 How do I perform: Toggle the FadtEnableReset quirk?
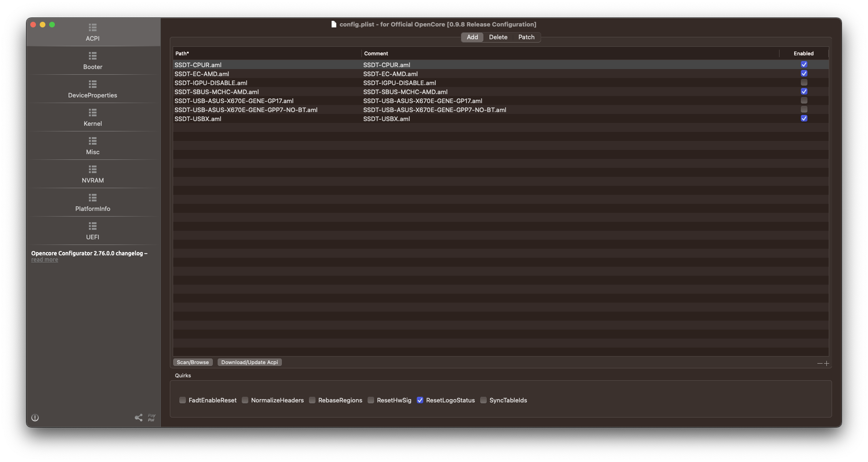point(183,400)
